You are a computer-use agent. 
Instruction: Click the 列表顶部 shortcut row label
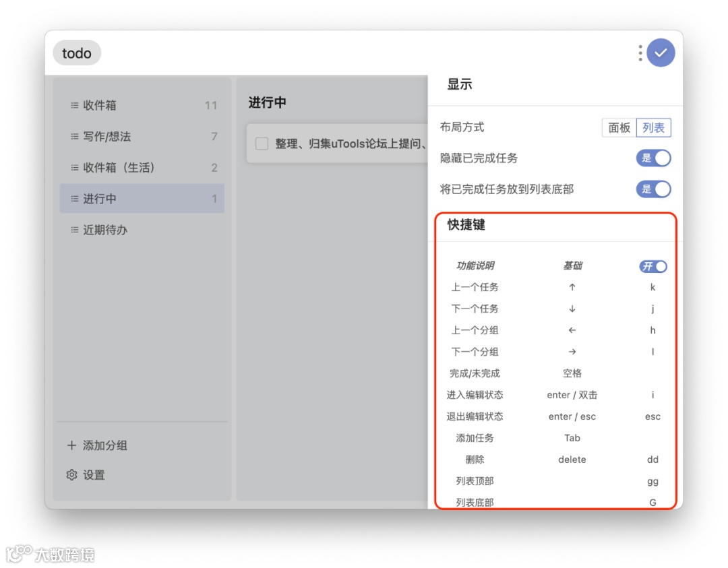click(x=475, y=481)
